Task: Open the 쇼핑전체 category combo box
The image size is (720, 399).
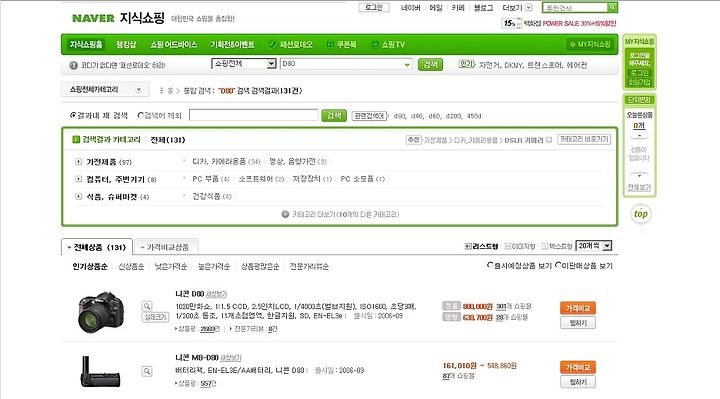Action: point(244,63)
